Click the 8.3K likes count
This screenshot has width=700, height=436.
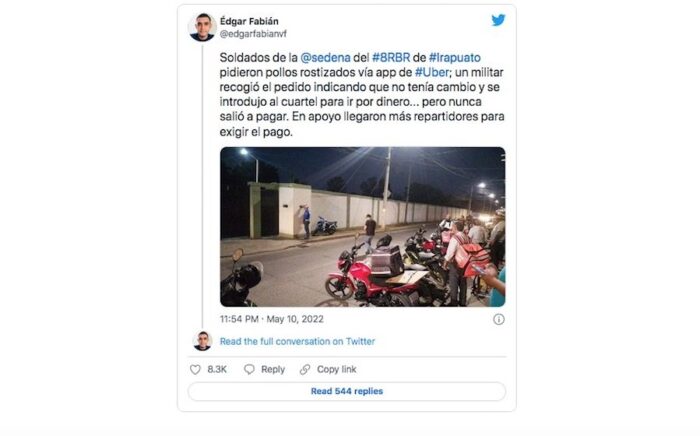(x=216, y=369)
